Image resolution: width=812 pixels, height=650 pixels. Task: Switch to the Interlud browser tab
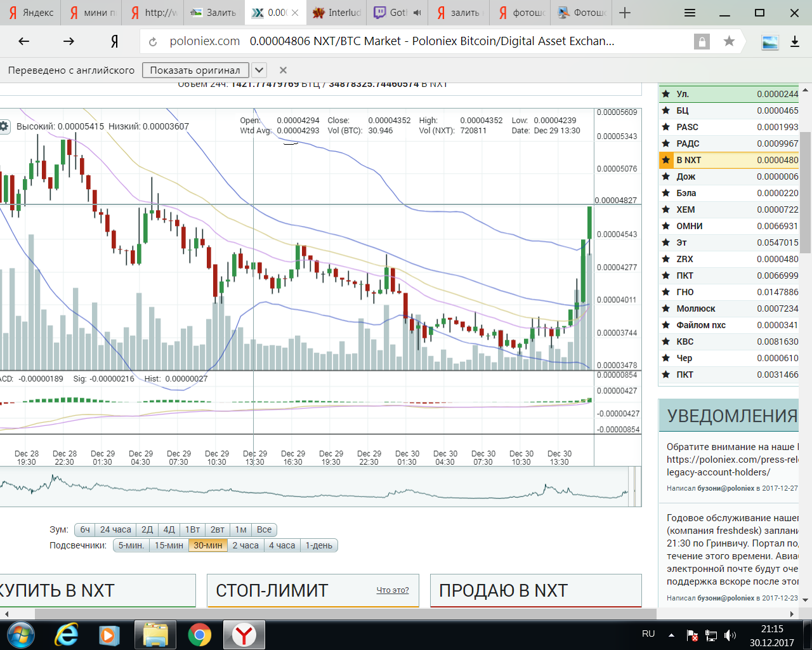(337, 13)
